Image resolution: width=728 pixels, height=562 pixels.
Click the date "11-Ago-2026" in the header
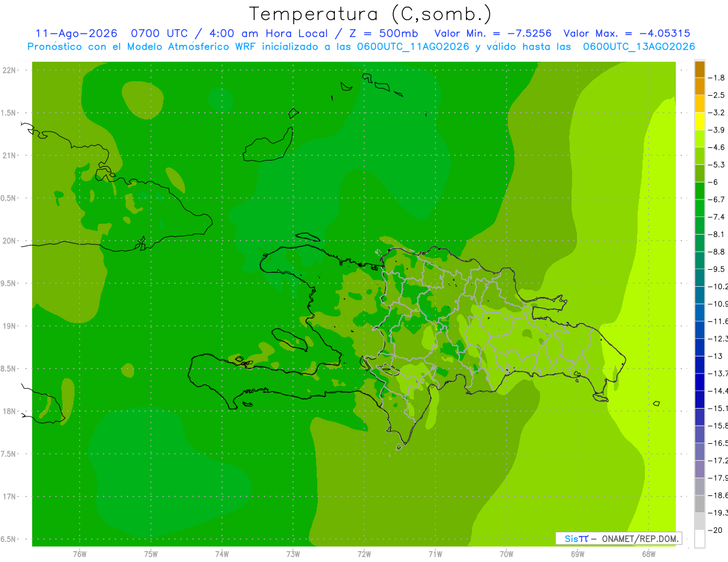76,33
